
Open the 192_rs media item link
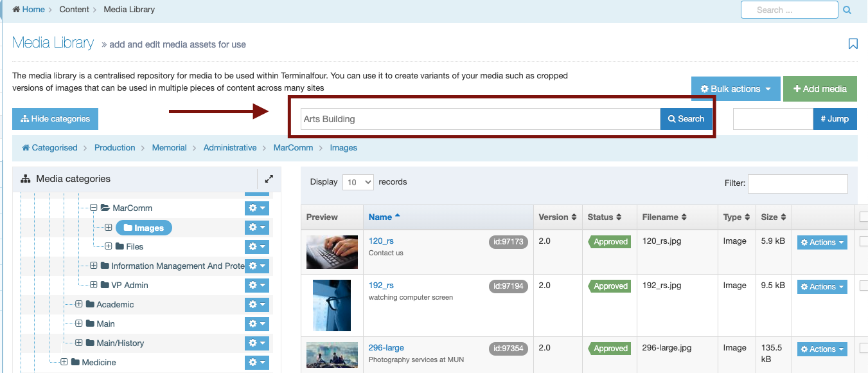coord(381,286)
